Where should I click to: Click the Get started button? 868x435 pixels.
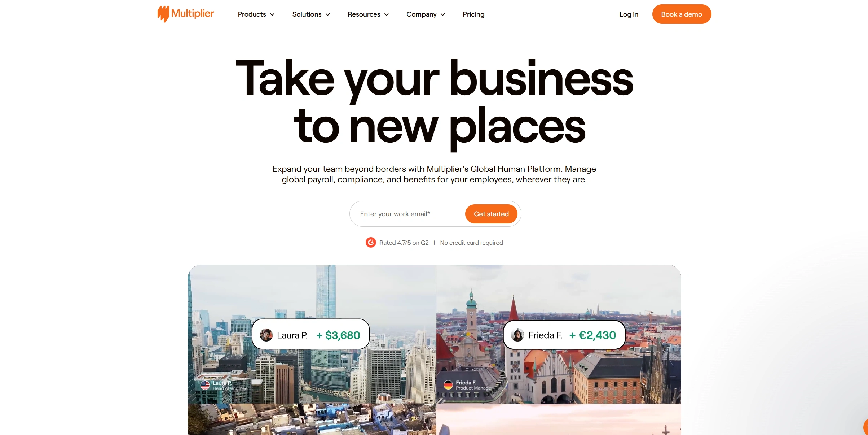point(491,214)
